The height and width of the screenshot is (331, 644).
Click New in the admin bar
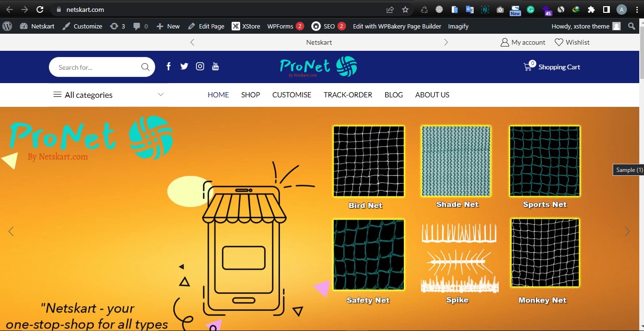[168, 26]
